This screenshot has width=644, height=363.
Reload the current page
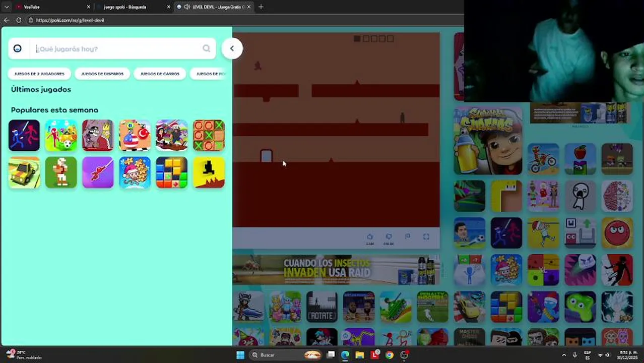(x=19, y=20)
